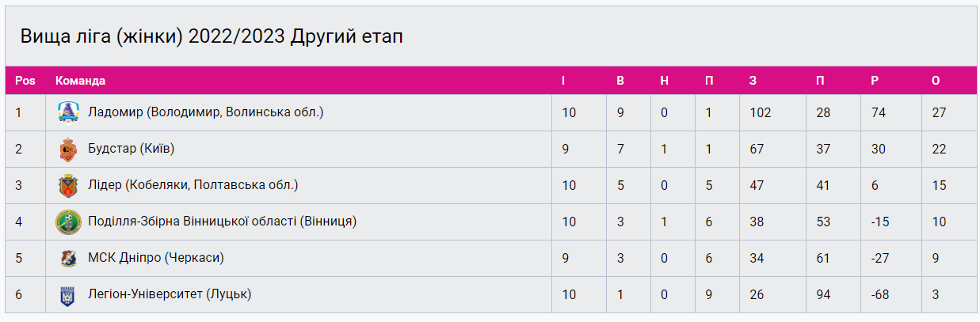The height and width of the screenshot is (322, 980).
Task: Click the Будстар team crest icon
Action: point(67,149)
